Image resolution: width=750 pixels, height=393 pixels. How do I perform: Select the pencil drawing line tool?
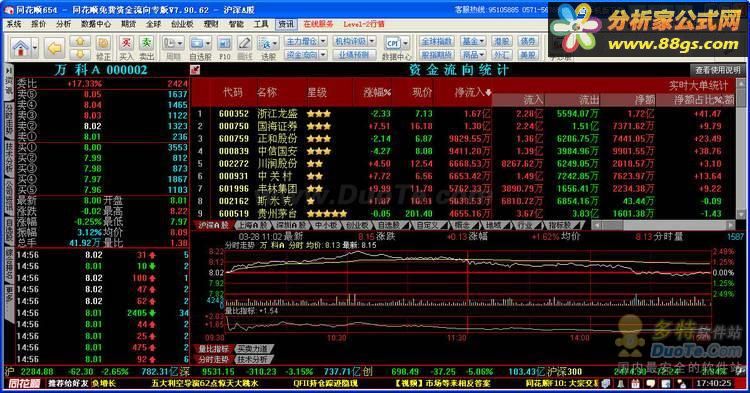(244, 44)
